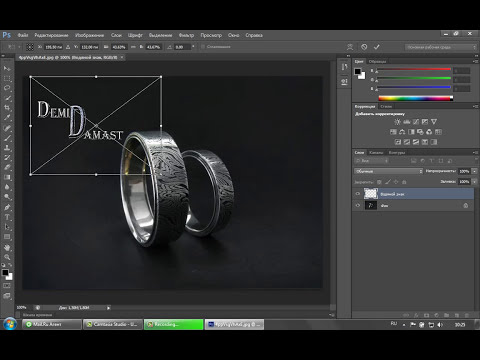Toggle lock image pixels brush icon
The image size is (480, 360).
pos(388,182)
